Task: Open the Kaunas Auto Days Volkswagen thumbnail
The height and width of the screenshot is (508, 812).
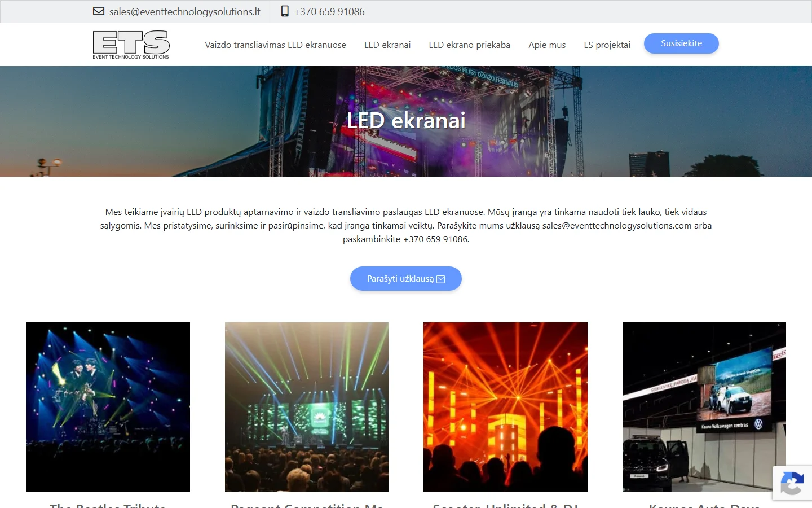Action: pyautogui.click(x=704, y=407)
